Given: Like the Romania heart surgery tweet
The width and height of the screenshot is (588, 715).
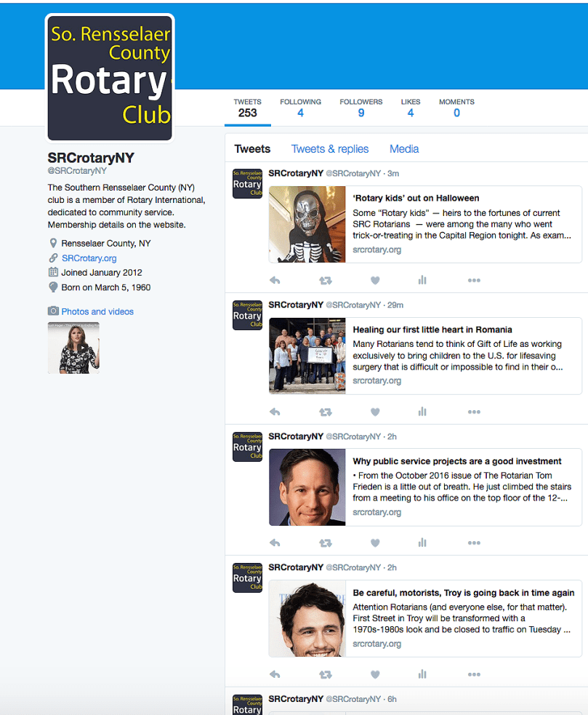Looking at the screenshot, I should 375,412.
